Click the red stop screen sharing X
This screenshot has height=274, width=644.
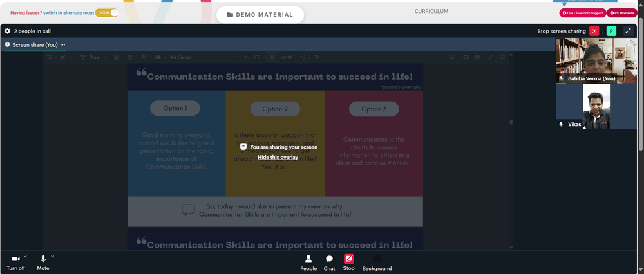594,31
